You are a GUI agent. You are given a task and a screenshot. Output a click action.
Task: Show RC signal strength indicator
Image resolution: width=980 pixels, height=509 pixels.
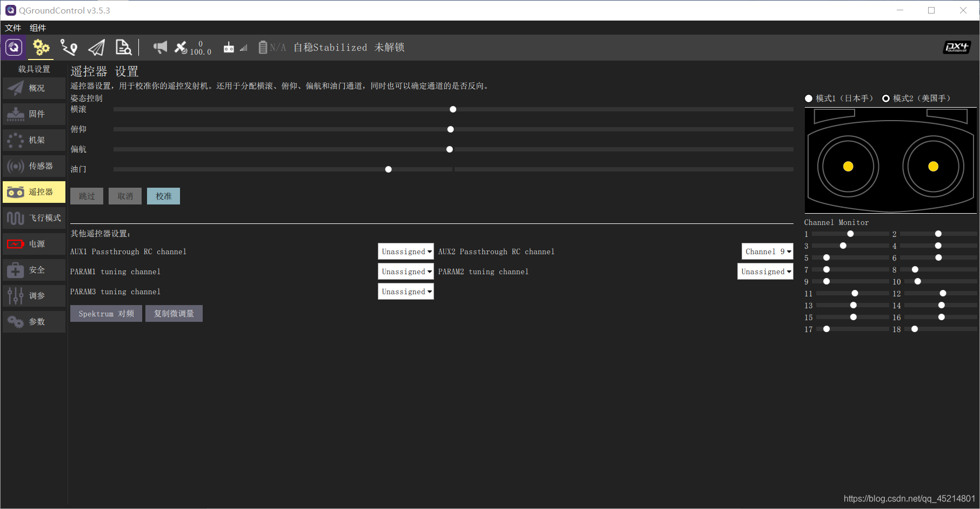(x=236, y=48)
